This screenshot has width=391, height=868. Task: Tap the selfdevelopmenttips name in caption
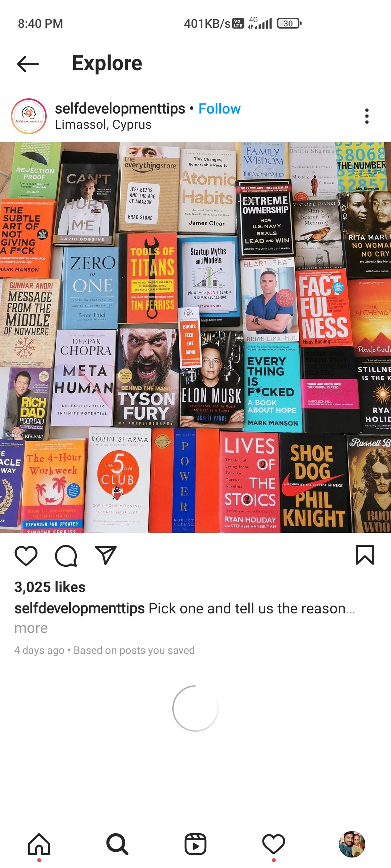click(x=80, y=608)
